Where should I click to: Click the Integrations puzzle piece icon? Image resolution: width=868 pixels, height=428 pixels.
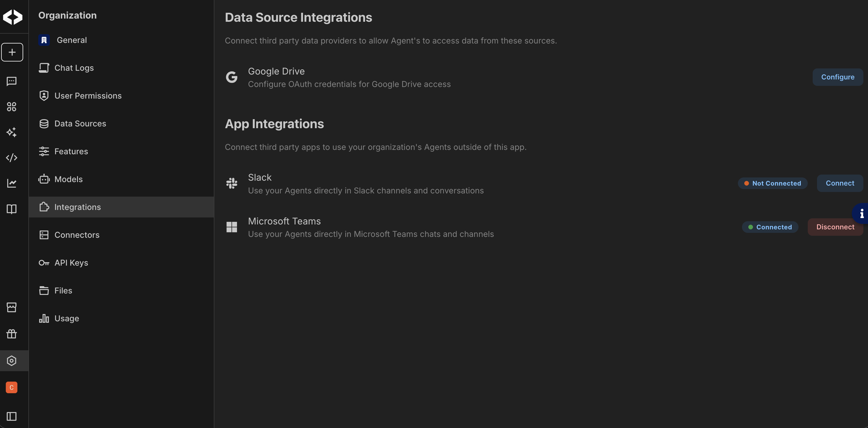(44, 207)
